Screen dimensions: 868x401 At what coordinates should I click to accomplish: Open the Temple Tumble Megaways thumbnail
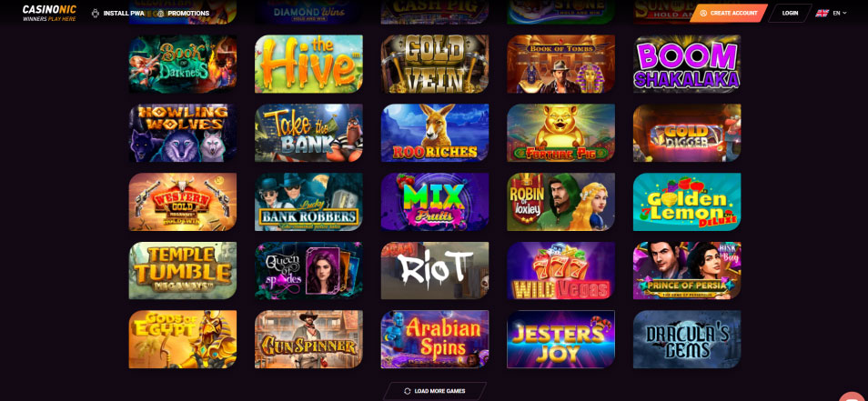click(x=183, y=270)
